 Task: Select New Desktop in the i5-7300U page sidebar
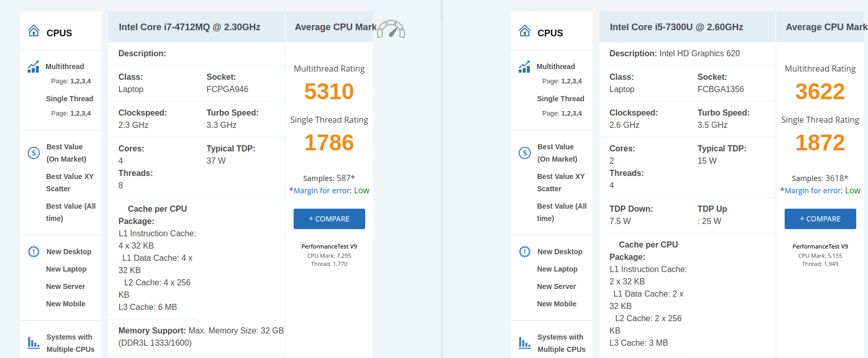pyautogui.click(x=560, y=252)
